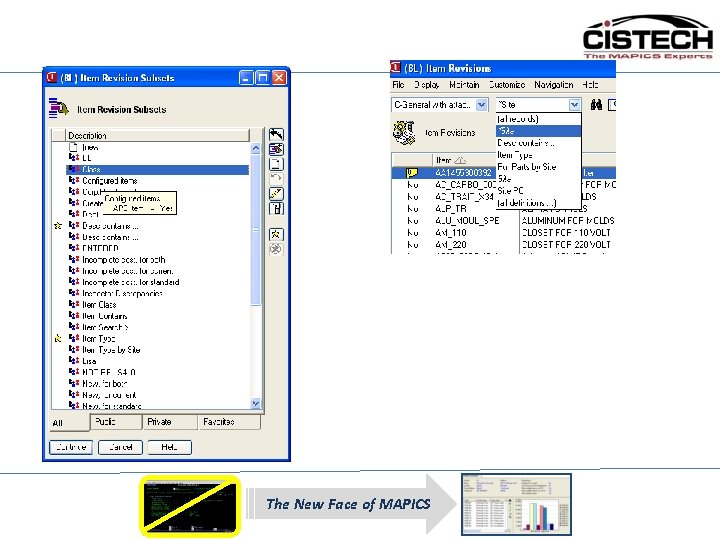
Task: Click the Continue button
Action: [71, 447]
